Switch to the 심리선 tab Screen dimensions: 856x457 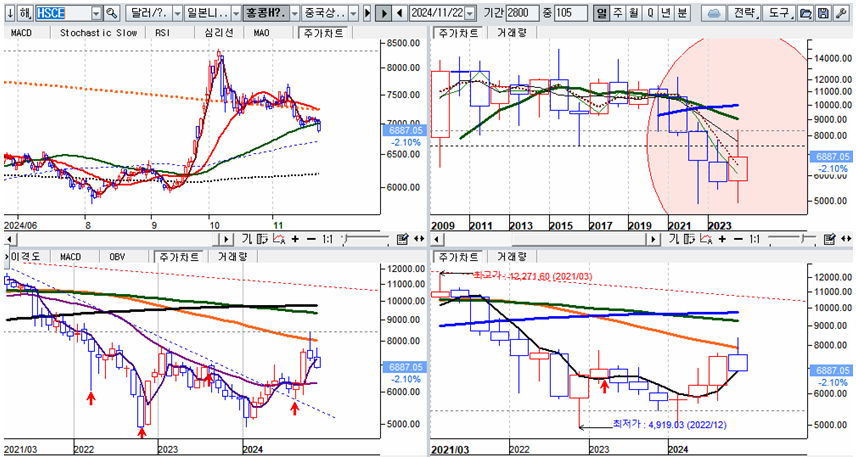(218, 33)
